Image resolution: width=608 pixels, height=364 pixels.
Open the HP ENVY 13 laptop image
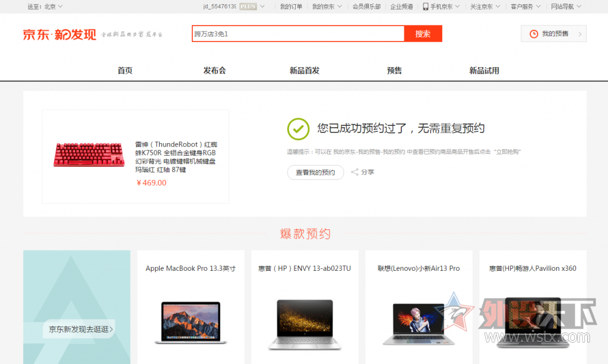pyautogui.click(x=305, y=323)
